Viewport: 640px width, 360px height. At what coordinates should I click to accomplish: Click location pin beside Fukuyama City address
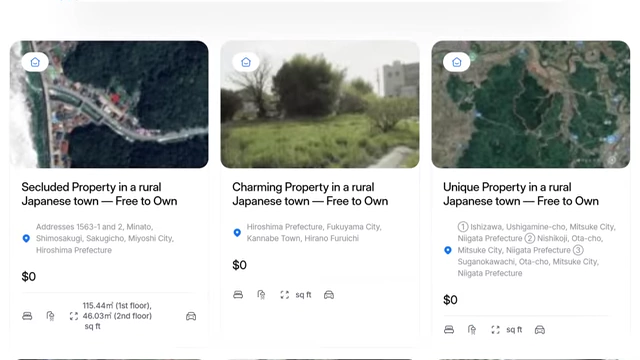tap(237, 233)
